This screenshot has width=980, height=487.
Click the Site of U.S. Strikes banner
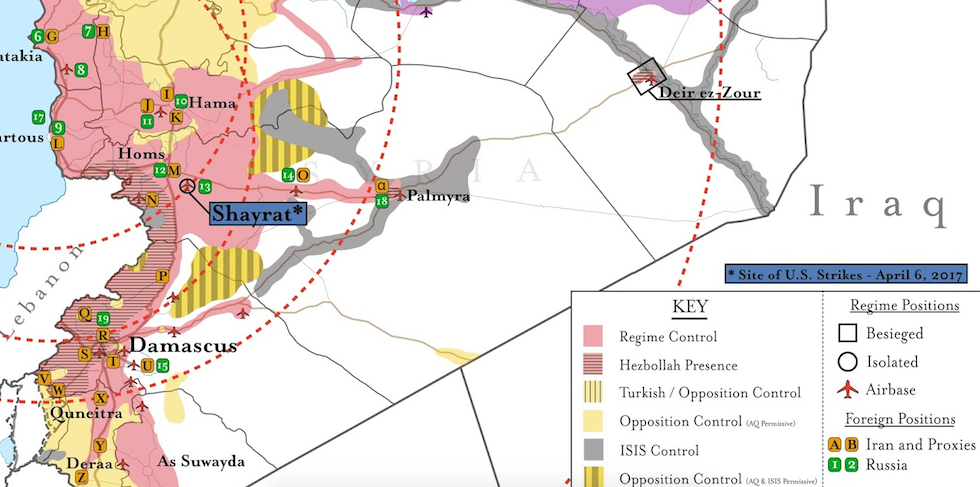point(845,273)
